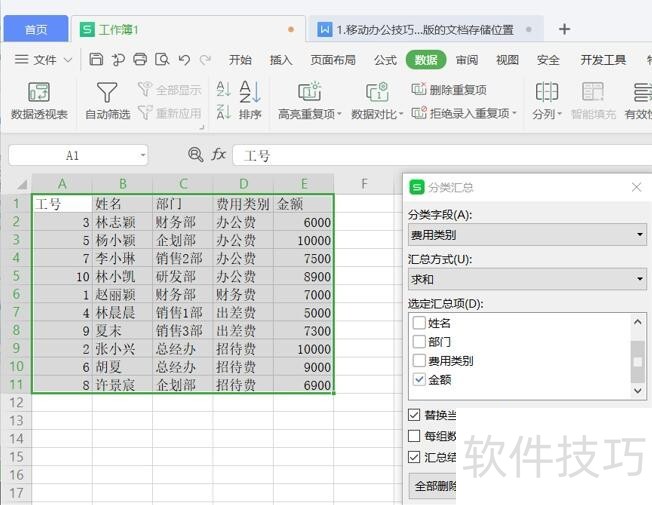Enable 自动筛选 auto filter
This screenshot has height=505, width=652.
click(107, 101)
